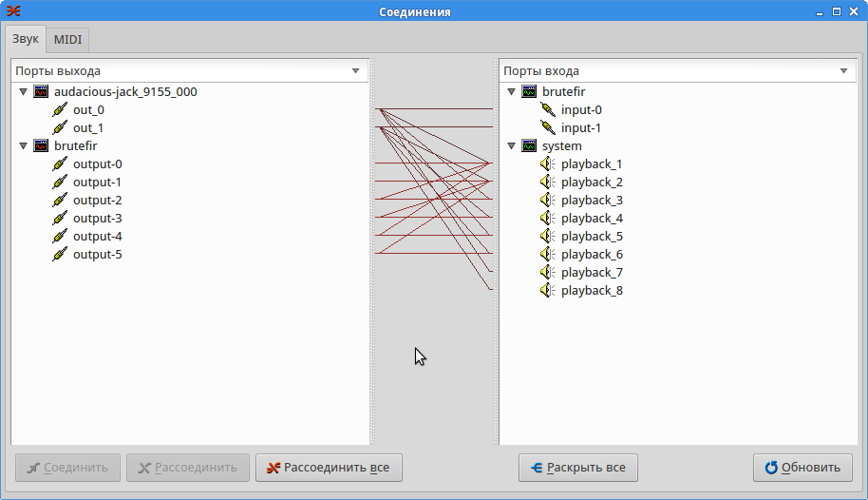Click the plug icon beside out_0

click(60, 109)
